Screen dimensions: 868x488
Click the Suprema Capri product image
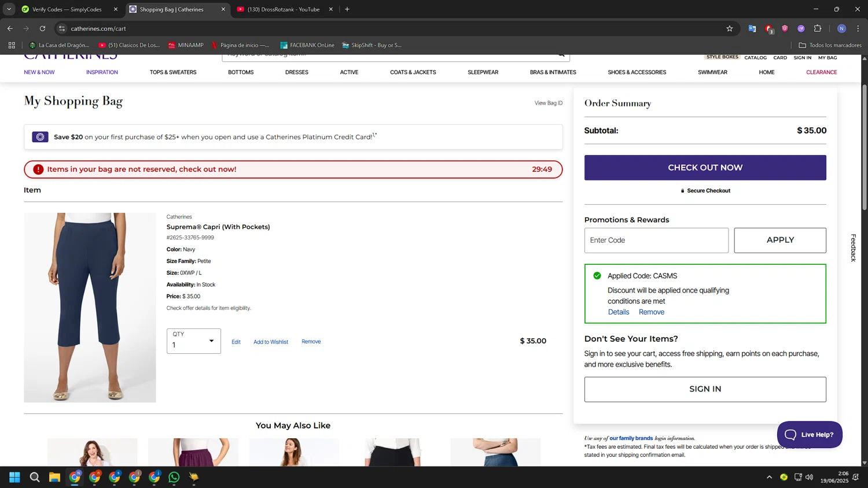point(90,308)
